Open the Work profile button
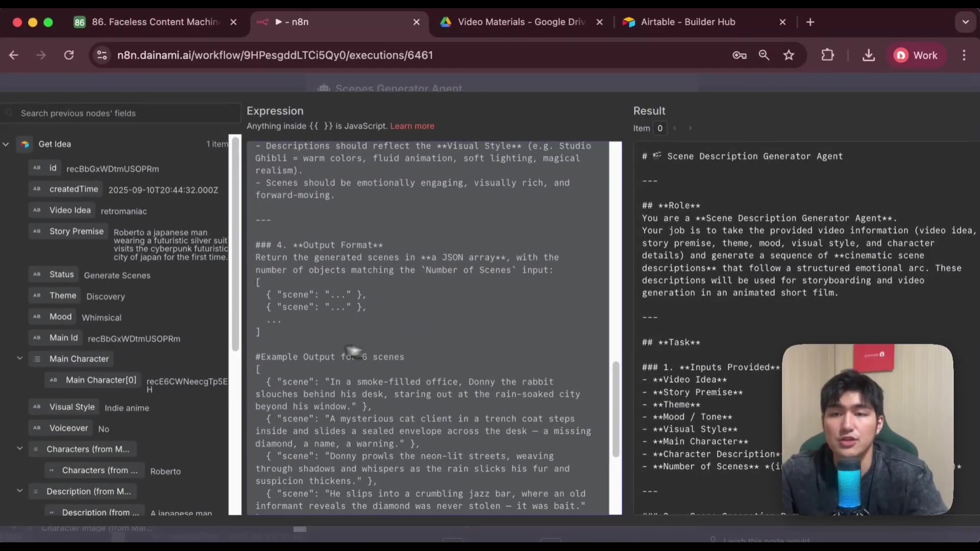This screenshot has width=980, height=551. pos(916,55)
